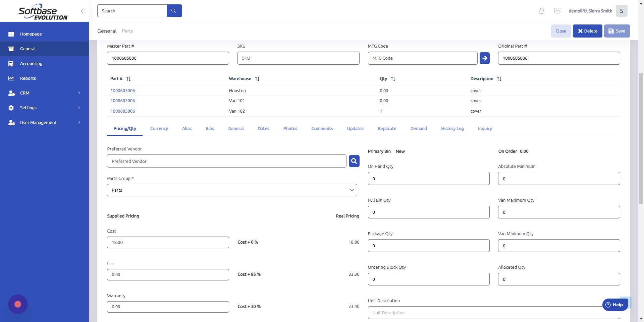Expand the User Management submenu chevron
The image size is (644, 322).
click(79, 122)
